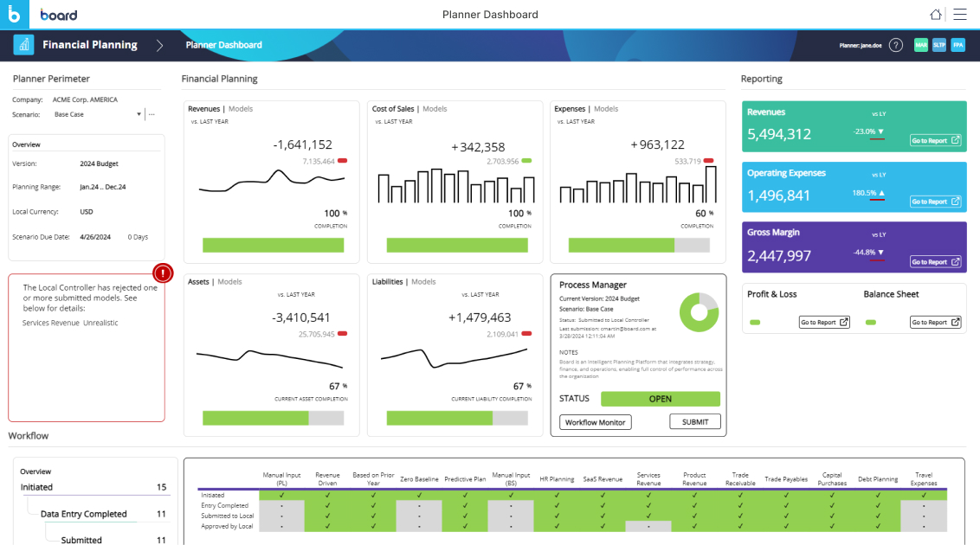Open the hamburger menu top right
The height and width of the screenshot is (545, 980).
point(960,14)
